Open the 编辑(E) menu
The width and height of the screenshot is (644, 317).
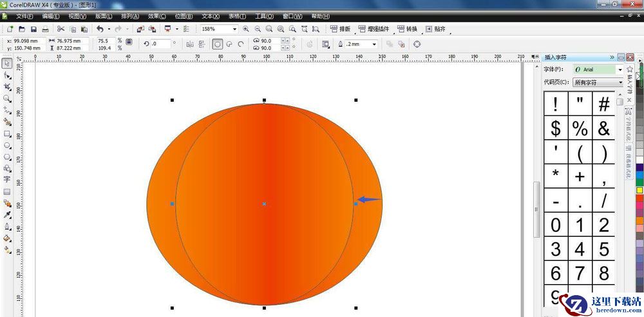(51, 17)
